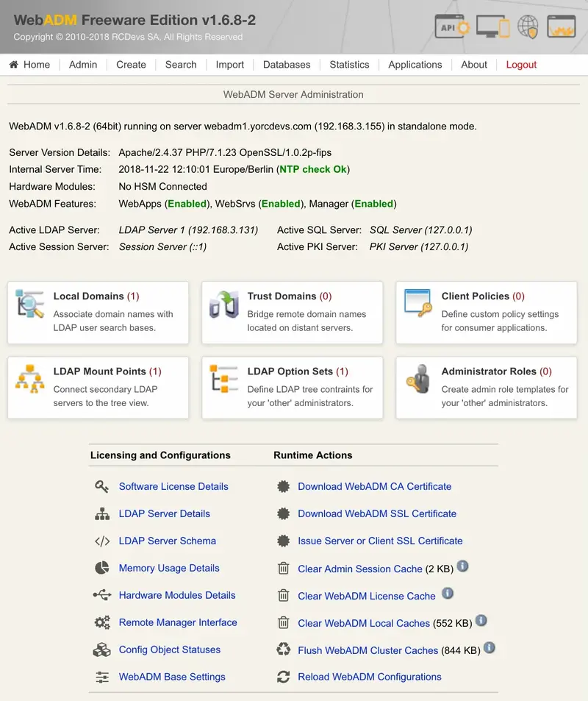Select Issue Server or Client SSL Certificate
Viewport: 588px width, 701px height.
380,541
